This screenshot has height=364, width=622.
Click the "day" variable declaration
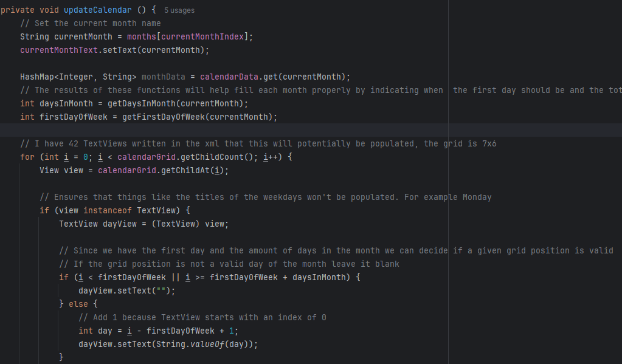tap(105, 331)
